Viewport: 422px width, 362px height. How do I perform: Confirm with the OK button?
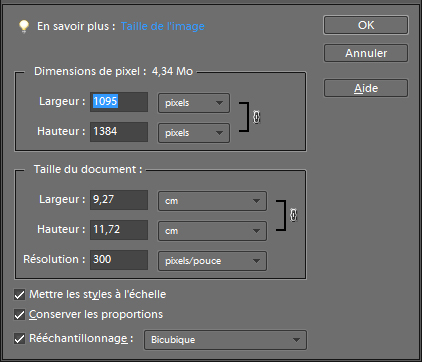pos(366,25)
